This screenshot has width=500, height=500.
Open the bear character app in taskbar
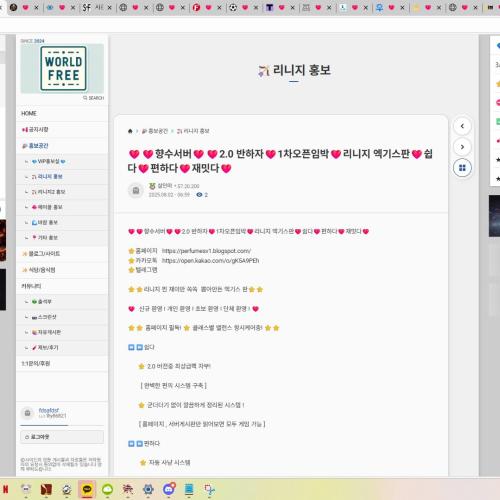pyautogui.click(x=26, y=489)
